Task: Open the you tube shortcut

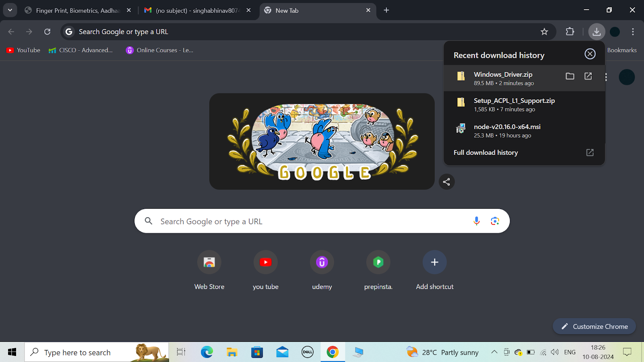Action: coord(266,270)
